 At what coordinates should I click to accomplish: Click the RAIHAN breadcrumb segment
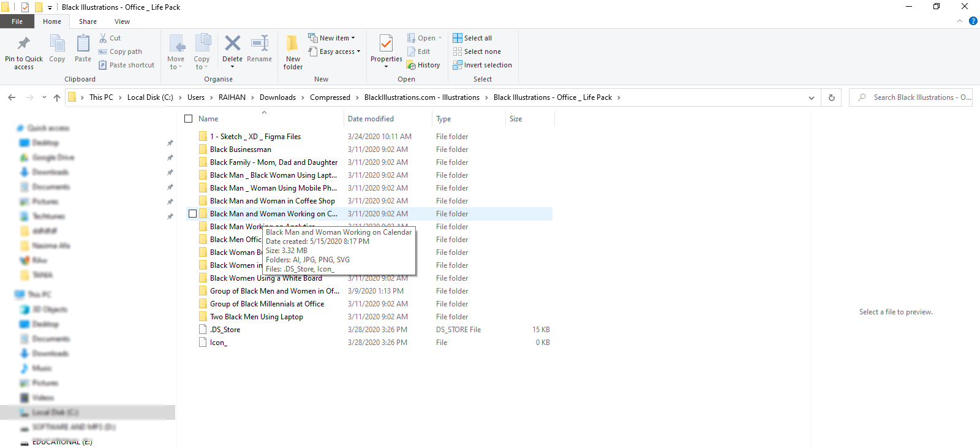tap(232, 97)
